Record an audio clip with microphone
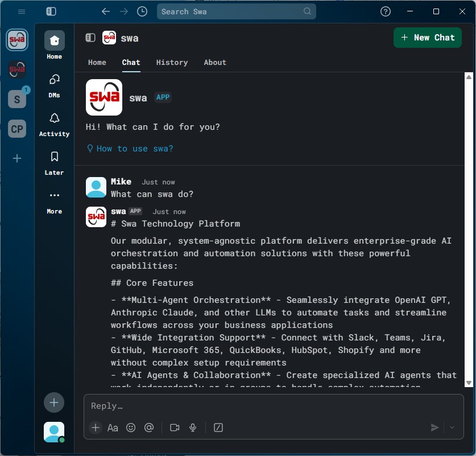Screen dimensions: 476x456 [x=193, y=428]
